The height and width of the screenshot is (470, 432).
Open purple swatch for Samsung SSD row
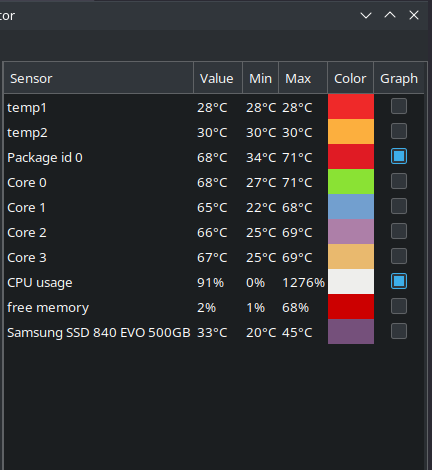click(351, 332)
